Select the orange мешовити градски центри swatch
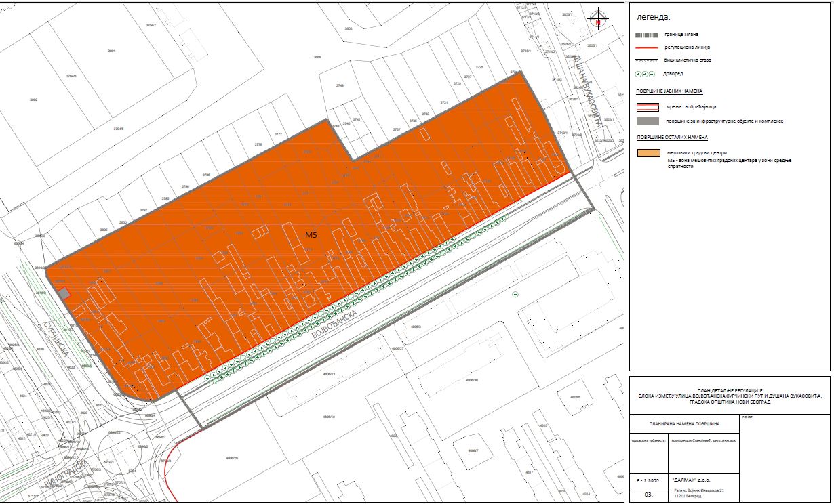Viewport: 834px width, 504px height. pyautogui.click(x=648, y=153)
